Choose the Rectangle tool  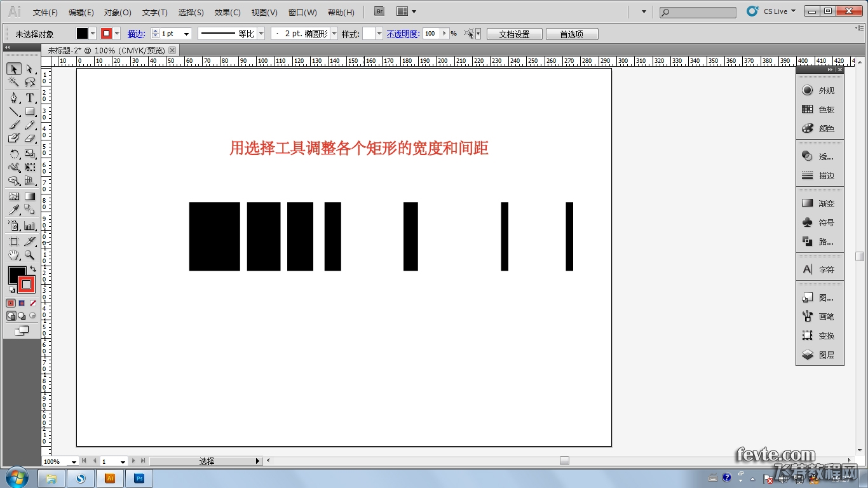(29, 112)
